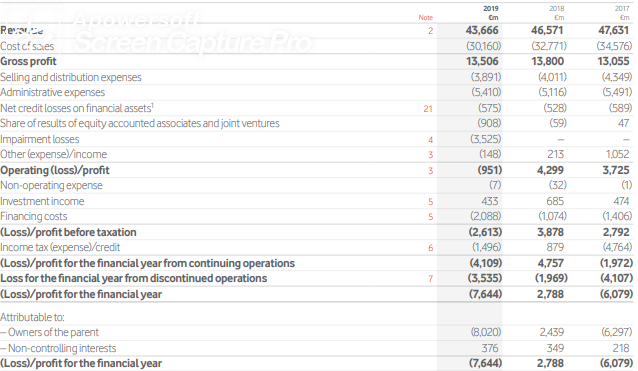638x371 pixels.
Task: Click Loss from discontinued operations row label
Action: click(x=133, y=278)
